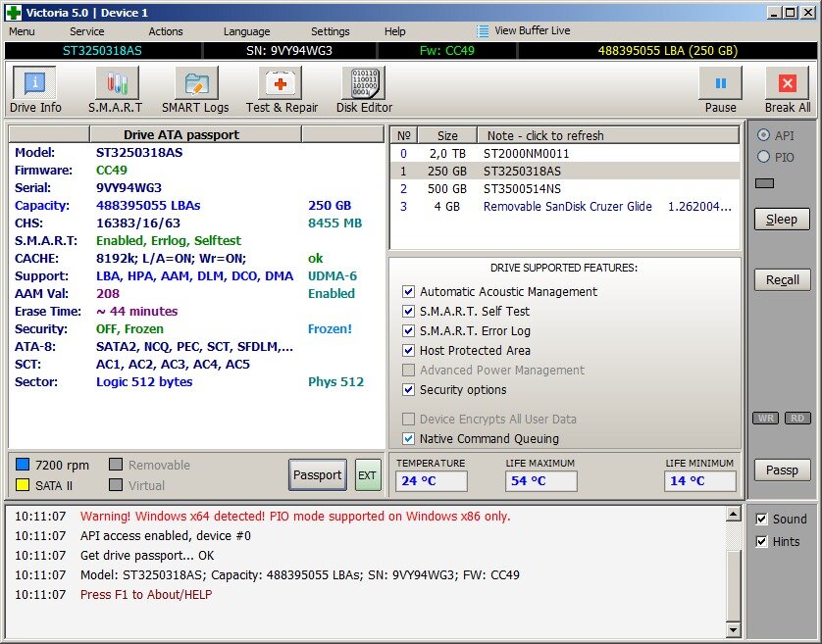
Task: Click the Recall button
Action: (782, 279)
